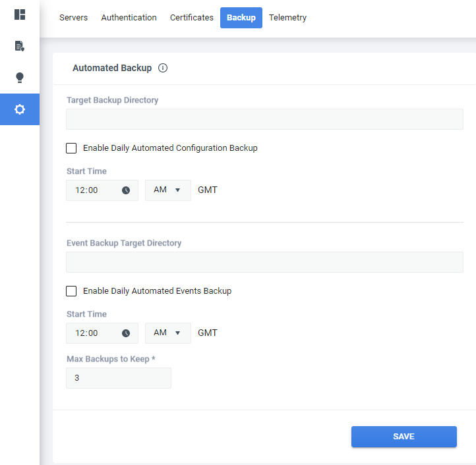Open the dashboard icon in sidebar
The image size is (476, 465).
click(20, 14)
